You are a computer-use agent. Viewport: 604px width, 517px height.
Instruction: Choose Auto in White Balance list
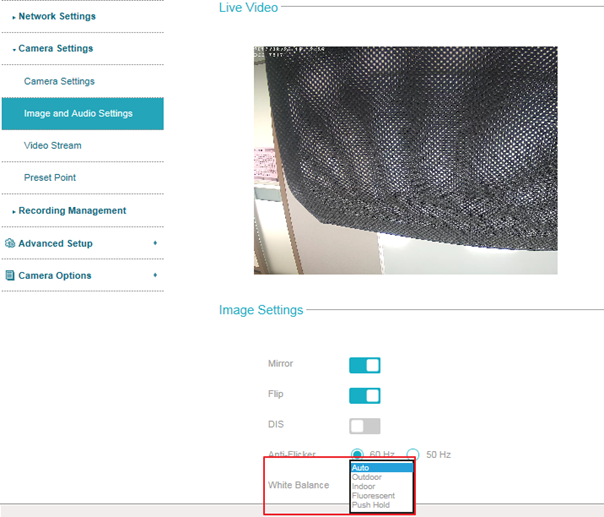click(x=380, y=467)
